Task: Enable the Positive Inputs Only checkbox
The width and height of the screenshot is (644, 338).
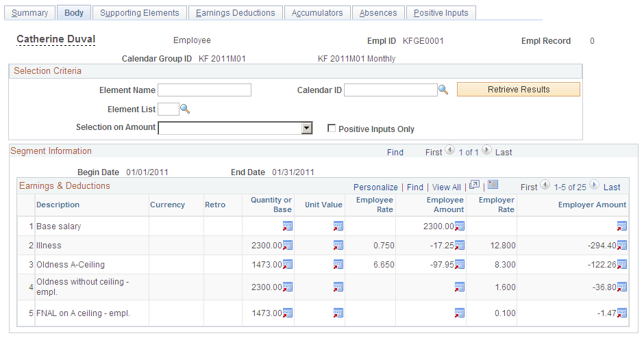Action: point(332,129)
